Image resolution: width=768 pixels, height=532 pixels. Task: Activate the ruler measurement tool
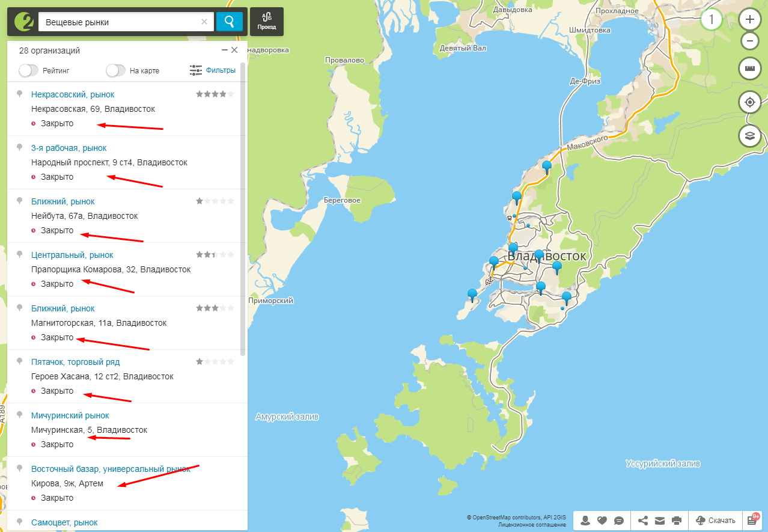(x=749, y=69)
